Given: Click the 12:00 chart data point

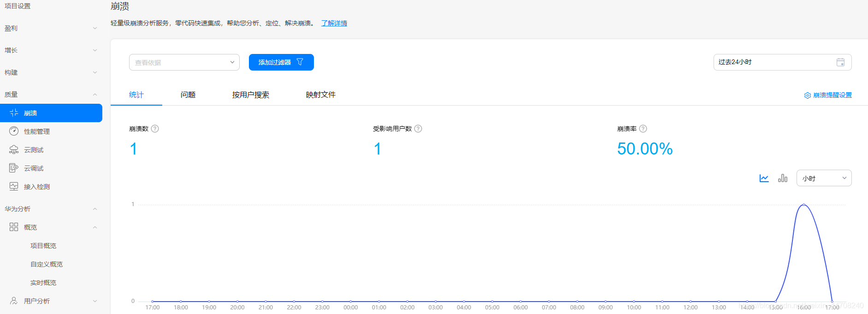Looking at the screenshot, I should coord(691,302).
